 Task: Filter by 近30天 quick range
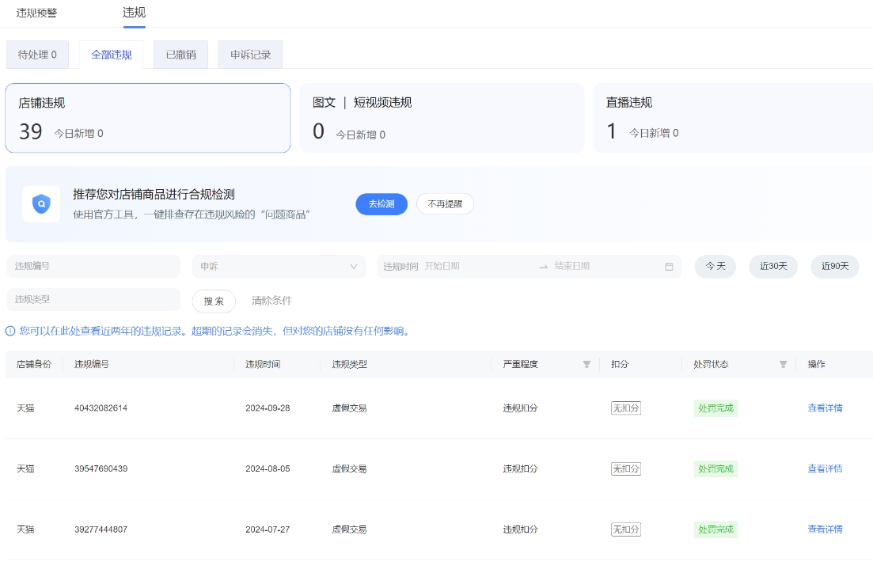773,267
